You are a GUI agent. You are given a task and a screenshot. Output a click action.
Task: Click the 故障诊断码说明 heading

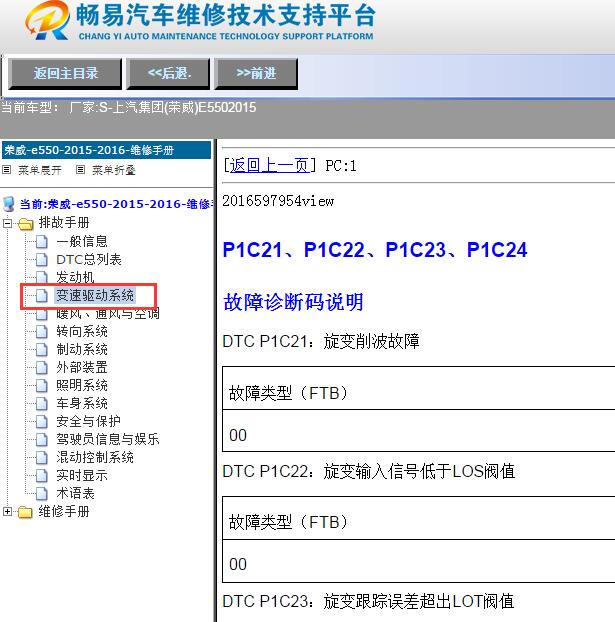(293, 302)
